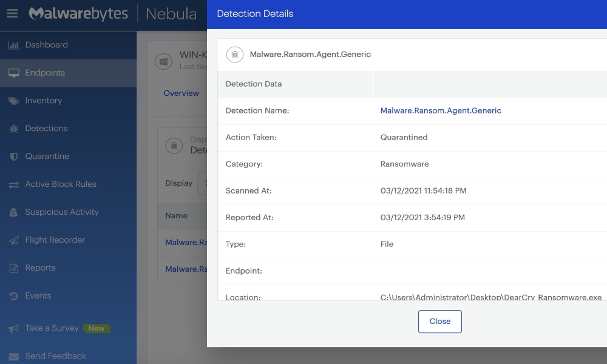Image resolution: width=607 pixels, height=364 pixels.
Task: Click the Suspicious Activity icon
Action: pyautogui.click(x=13, y=212)
